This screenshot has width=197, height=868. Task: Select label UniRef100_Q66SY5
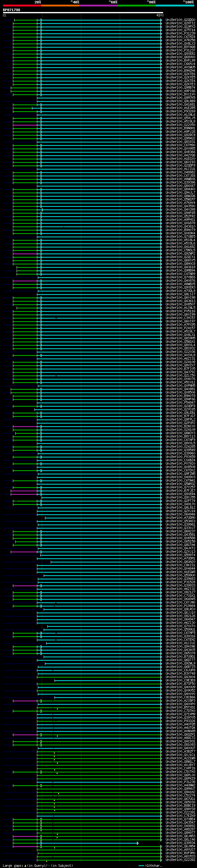180,260
